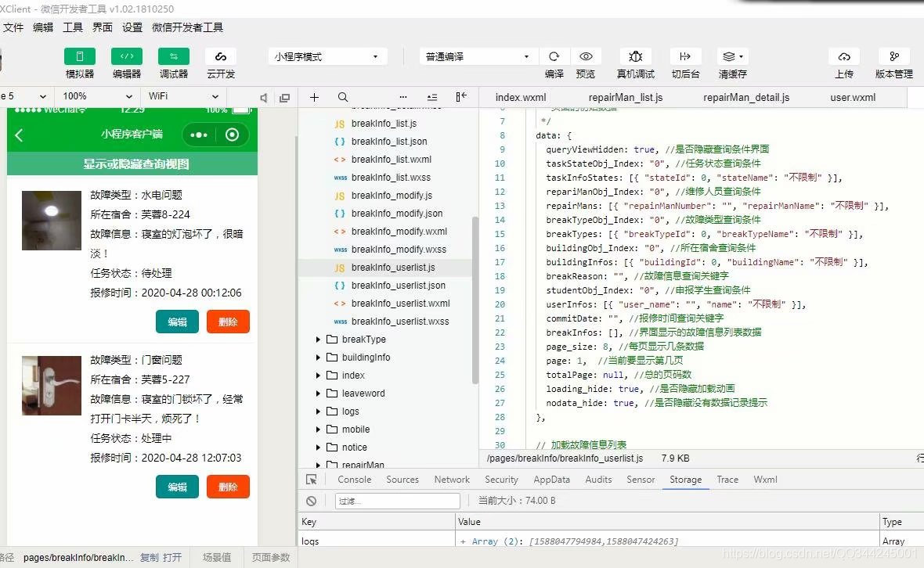Open the 小程序模式 mode dropdown
The height and width of the screenshot is (568, 924).
coord(327,56)
